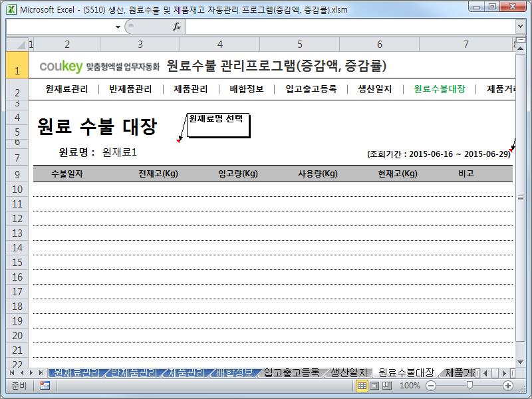Switch to 반제품관리 sheet tab
The height and width of the screenshot is (399, 532).
click(x=134, y=373)
